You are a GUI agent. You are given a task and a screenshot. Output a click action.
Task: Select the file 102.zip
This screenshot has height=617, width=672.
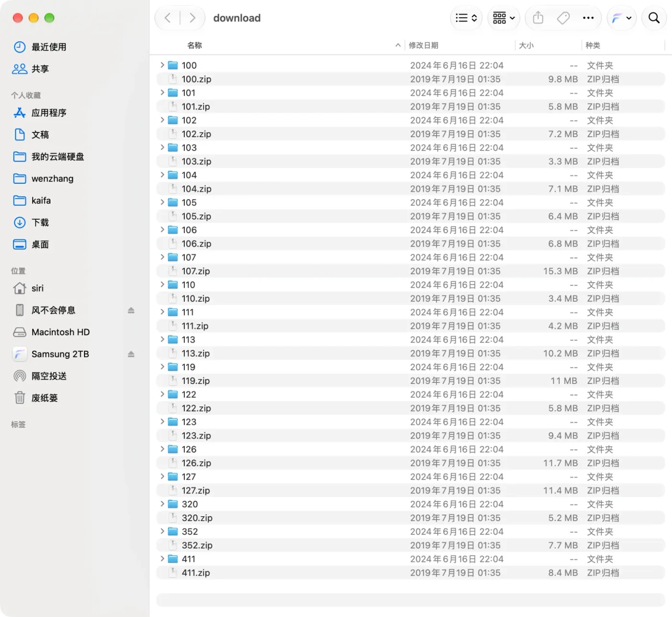(x=411, y=134)
